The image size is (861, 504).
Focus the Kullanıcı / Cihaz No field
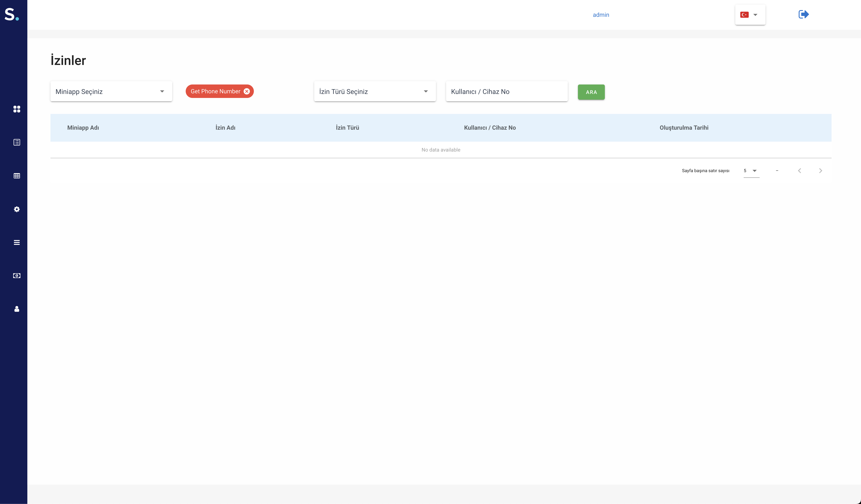coord(506,91)
